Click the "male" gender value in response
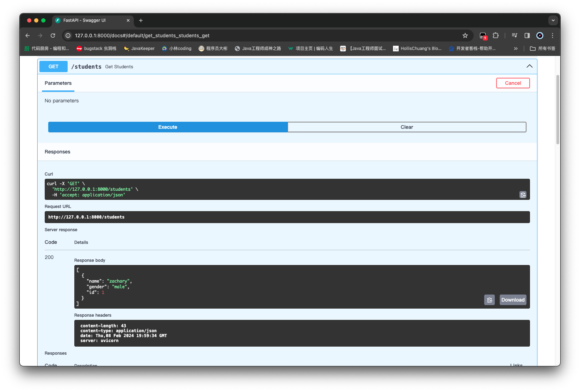This screenshot has height=392, width=580. coord(119,287)
